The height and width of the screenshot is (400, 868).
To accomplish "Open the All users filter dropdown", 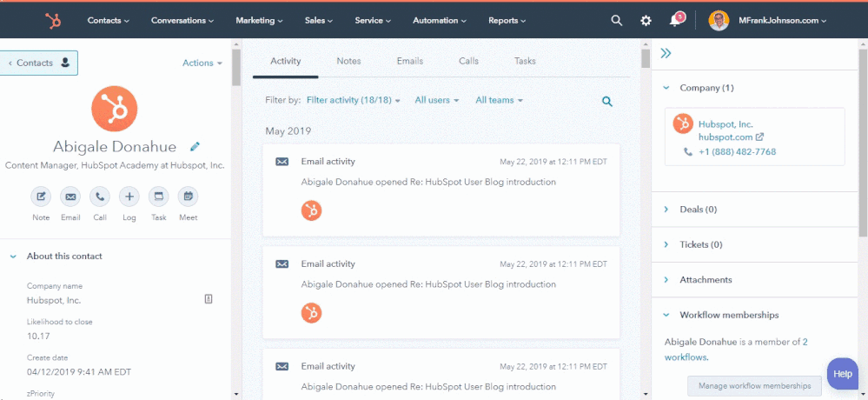I will point(437,100).
